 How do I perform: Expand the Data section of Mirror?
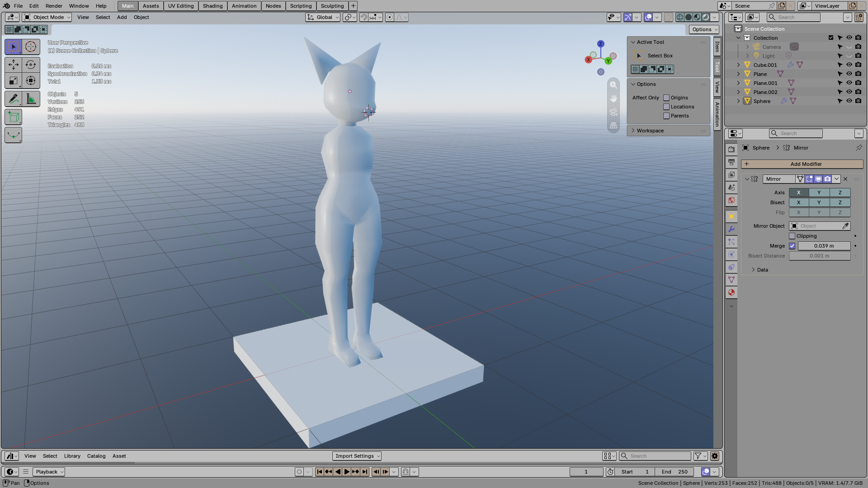[x=762, y=270]
